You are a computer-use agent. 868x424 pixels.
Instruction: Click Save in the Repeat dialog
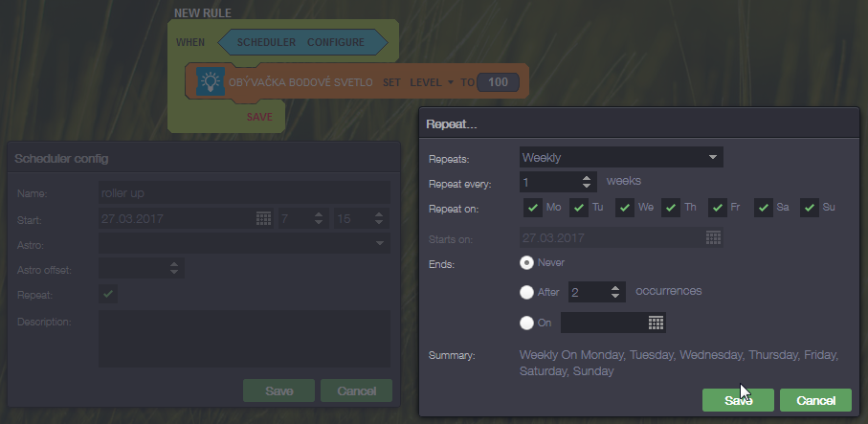tap(738, 400)
